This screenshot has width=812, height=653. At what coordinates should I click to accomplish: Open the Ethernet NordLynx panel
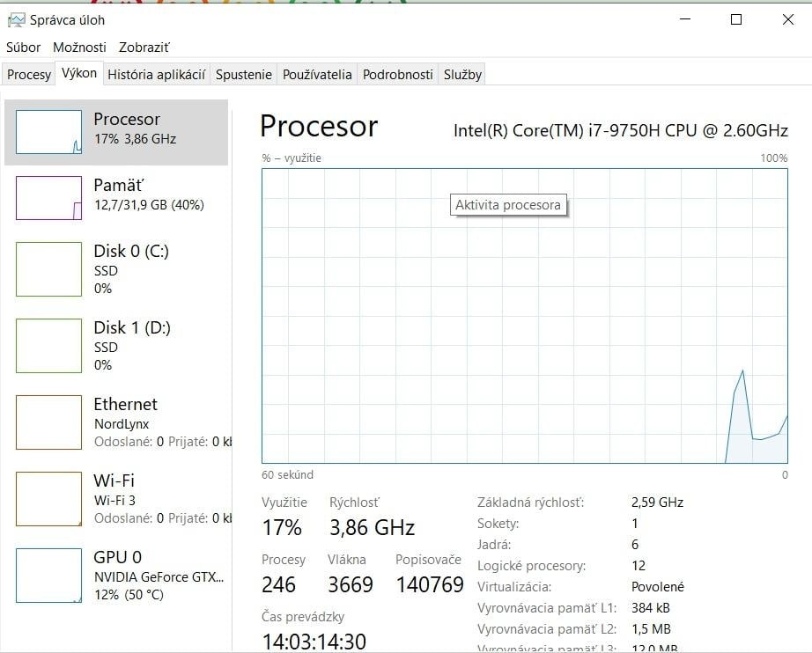(x=114, y=422)
